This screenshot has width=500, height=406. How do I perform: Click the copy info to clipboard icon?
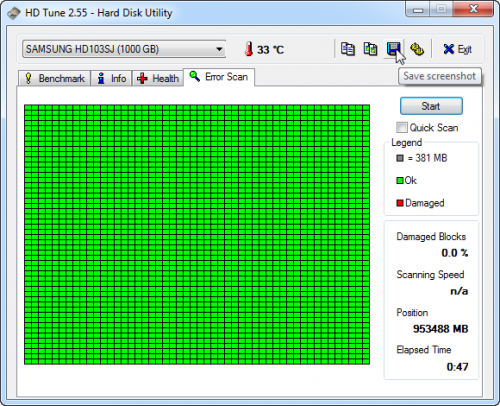coord(348,49)
